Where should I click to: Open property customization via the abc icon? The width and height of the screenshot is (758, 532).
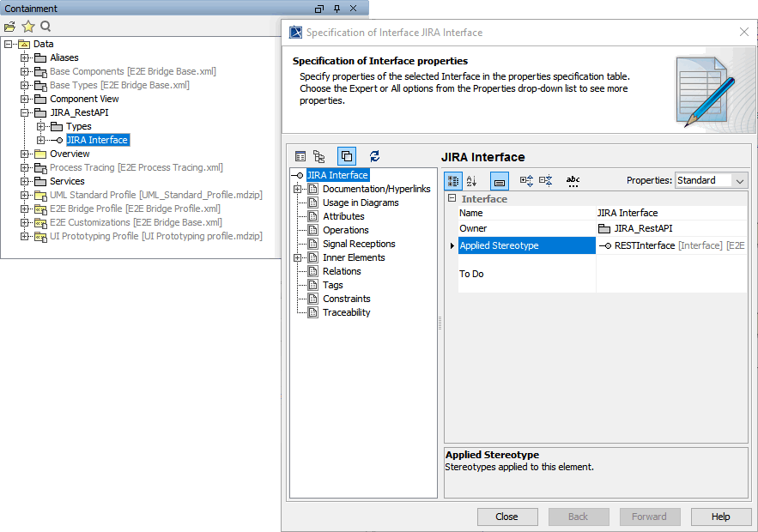573,181
